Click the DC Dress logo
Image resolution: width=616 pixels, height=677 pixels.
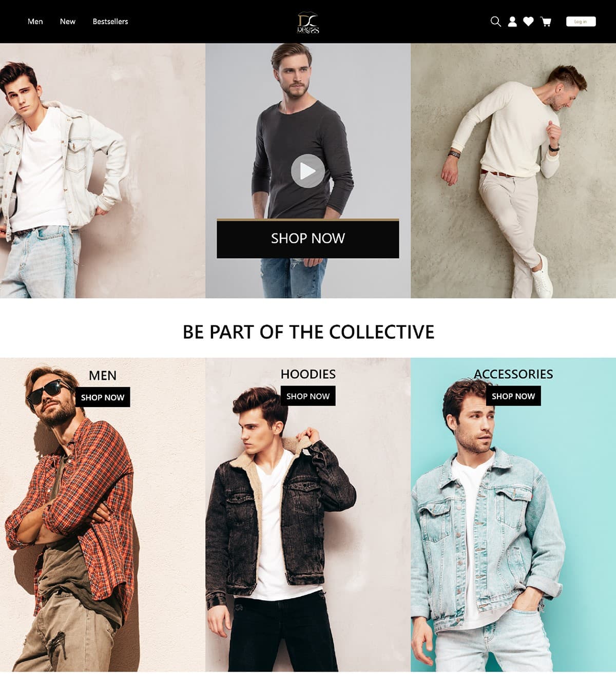click(308, 23)
